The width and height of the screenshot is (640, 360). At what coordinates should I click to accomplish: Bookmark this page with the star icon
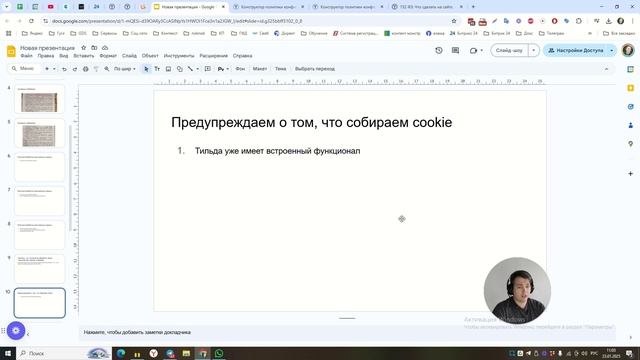pyautogui.click(x=454, y=21)
